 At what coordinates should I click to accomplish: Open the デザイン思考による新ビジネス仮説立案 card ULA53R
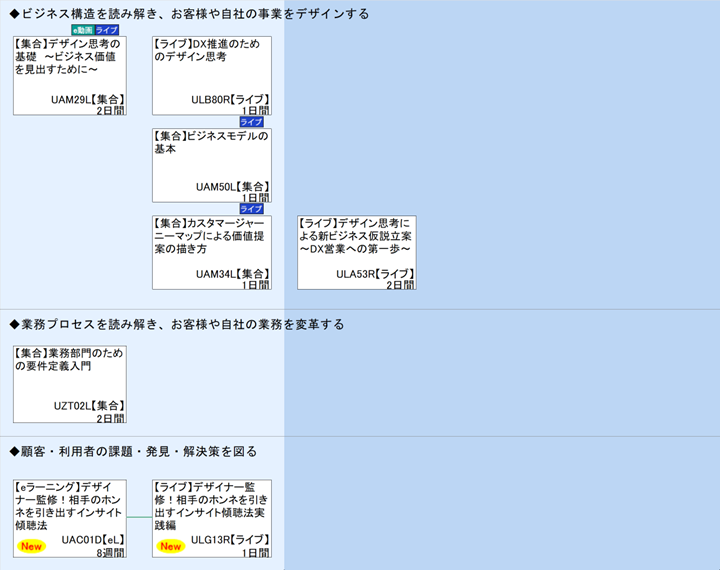point(357,253)
